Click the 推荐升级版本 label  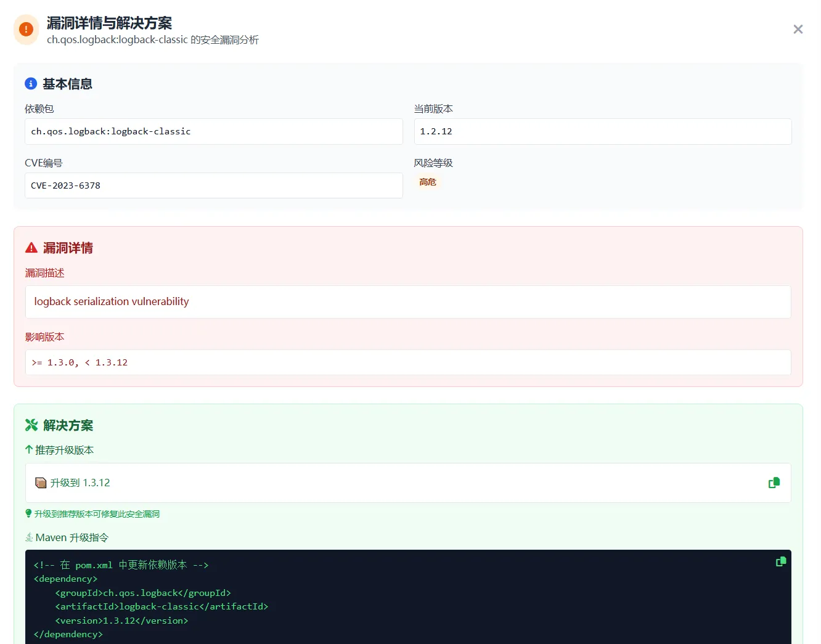(64, 450)
